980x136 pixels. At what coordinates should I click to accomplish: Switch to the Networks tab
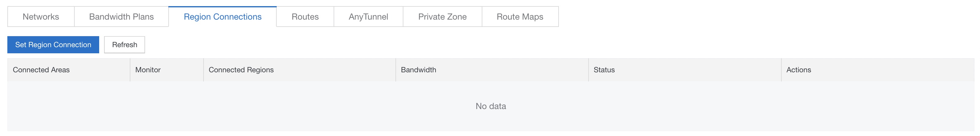point(41,17)
